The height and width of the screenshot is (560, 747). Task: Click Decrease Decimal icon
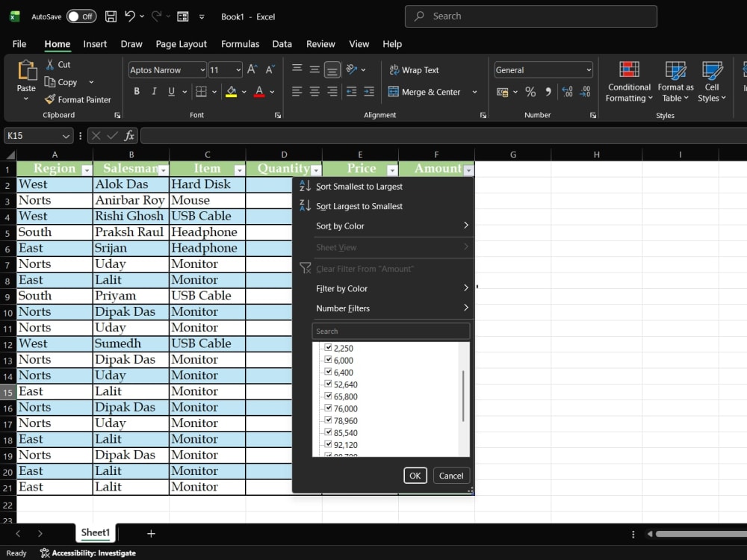tap(585, 91)
